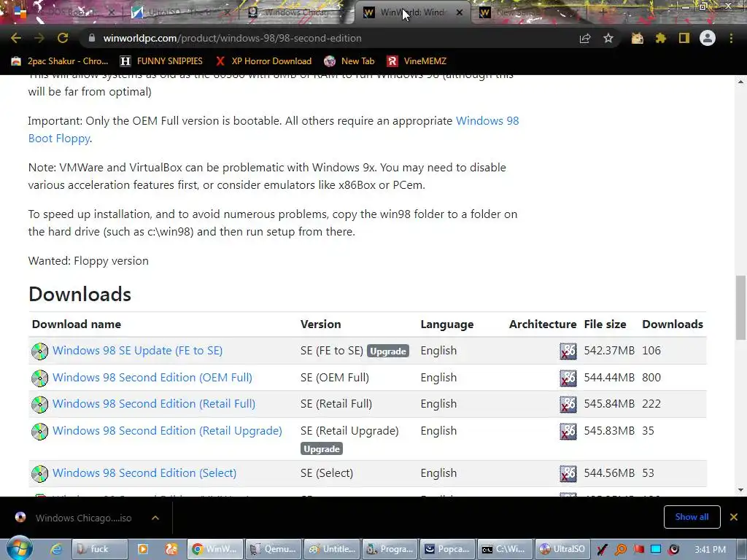The height and width of the screenshot is (560, 747).
Task: View site info via lock icon
Action: point(92,38)
